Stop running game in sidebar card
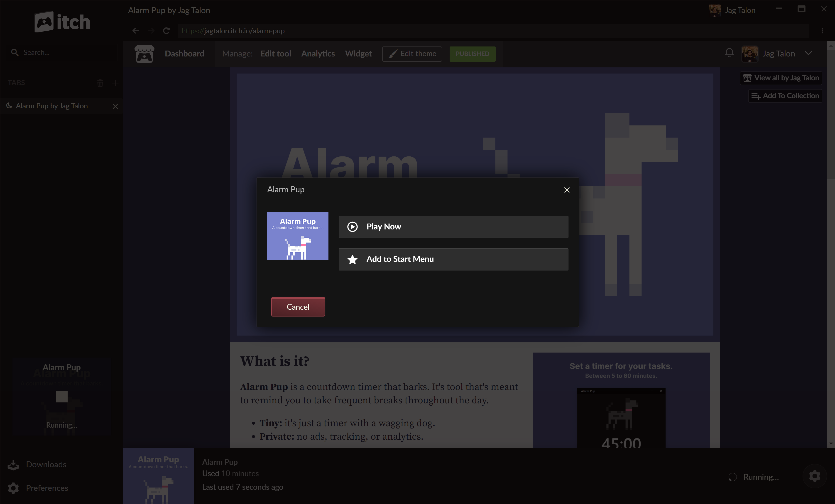The height and width of the screenshot is (504, 835). [62, 396]
